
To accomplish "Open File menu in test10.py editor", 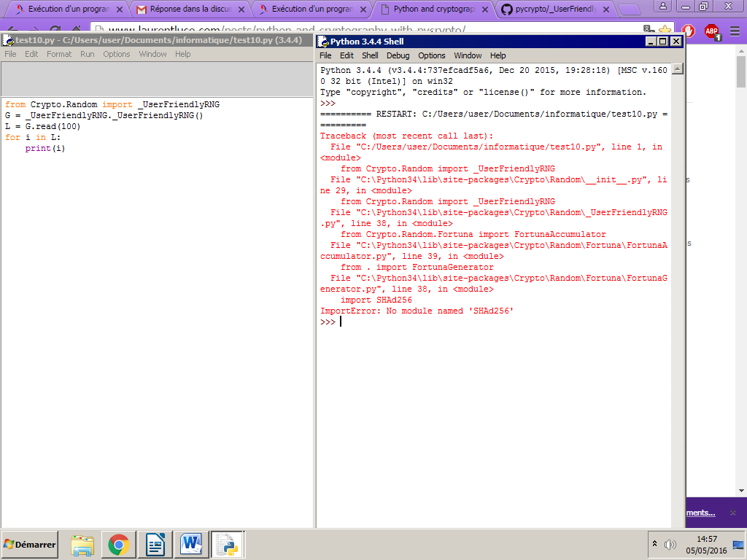I will point(10,54).
